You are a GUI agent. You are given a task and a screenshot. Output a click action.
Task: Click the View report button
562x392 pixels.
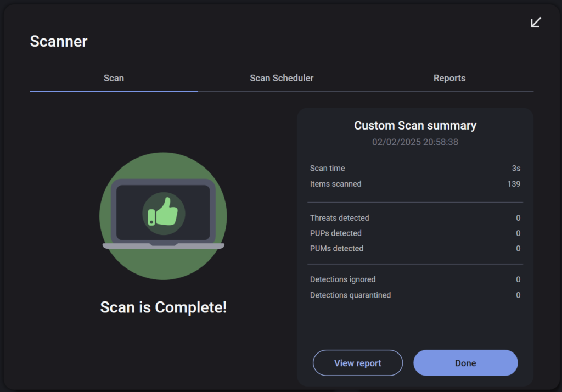click(x=358, y=363)
